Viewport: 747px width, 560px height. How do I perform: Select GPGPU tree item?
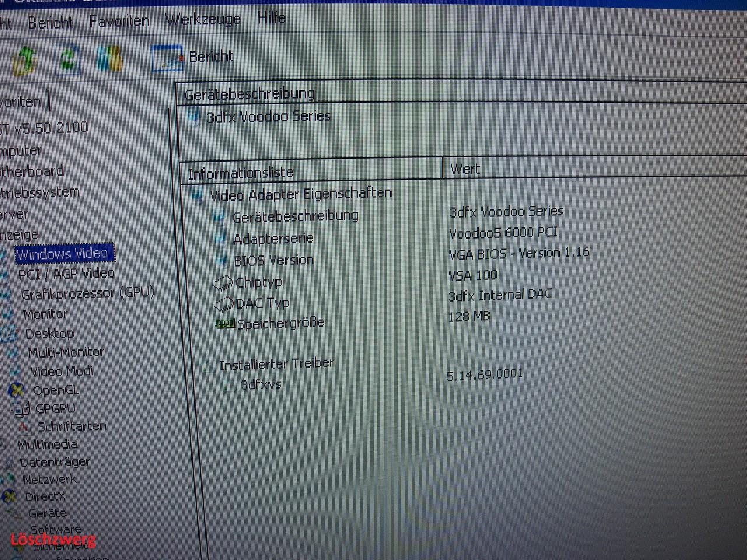55,408
